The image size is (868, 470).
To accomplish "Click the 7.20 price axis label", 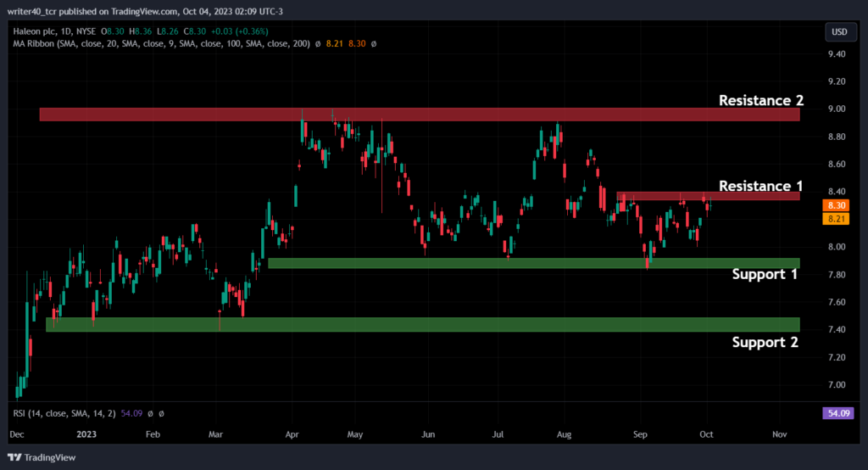I will (837, 357).
